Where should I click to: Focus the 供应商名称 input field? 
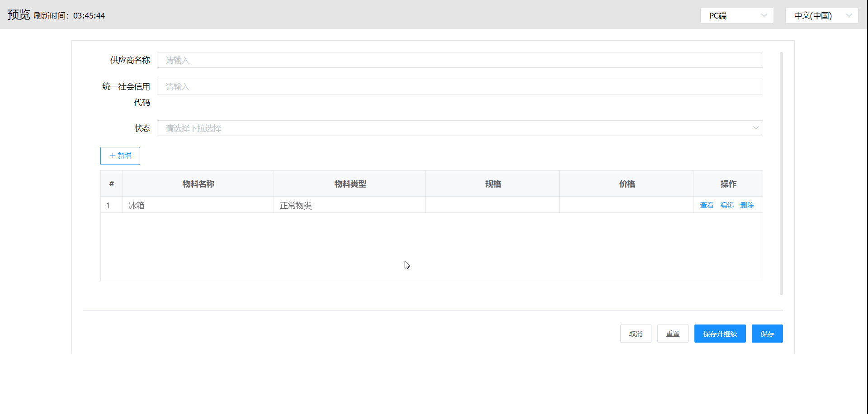click(x=459, y=60)
